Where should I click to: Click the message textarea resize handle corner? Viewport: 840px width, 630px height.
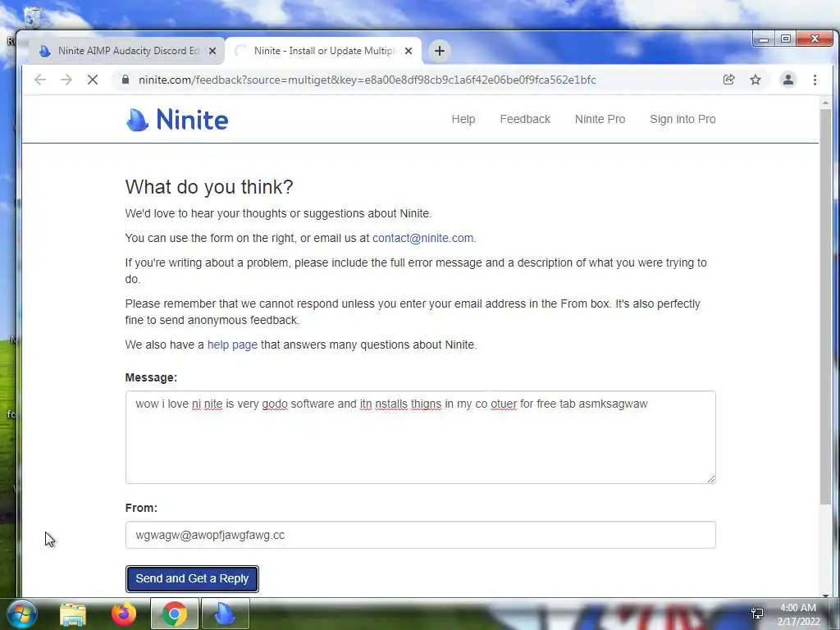[711, 479]
